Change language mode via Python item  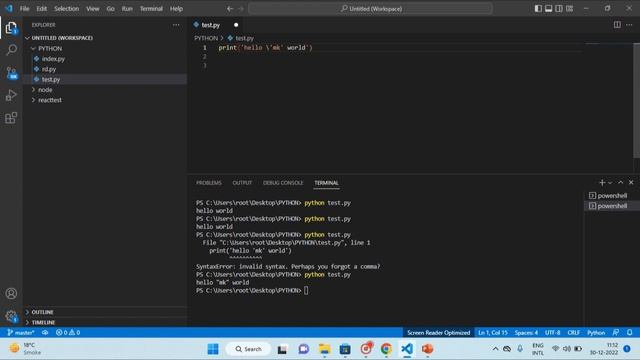[x=596, y=333]
